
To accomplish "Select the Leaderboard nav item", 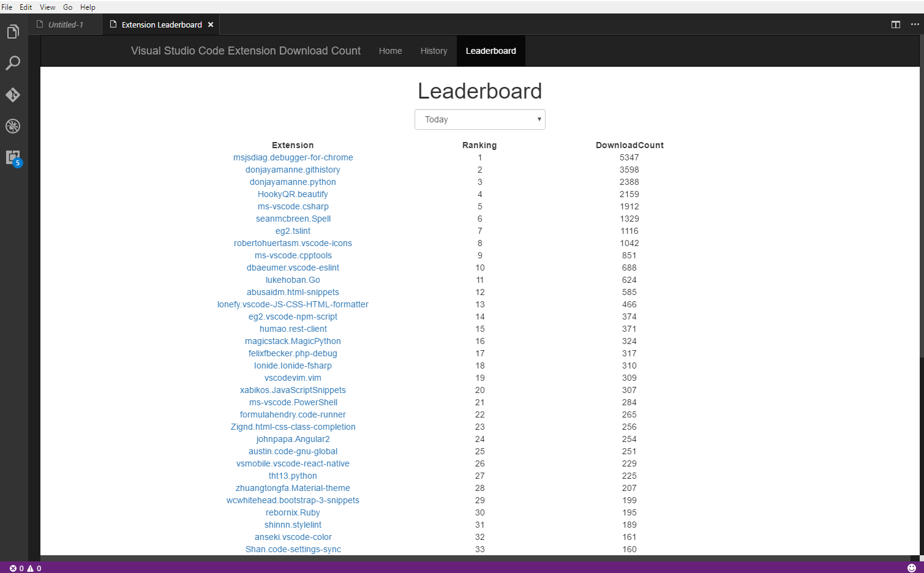I will [491, 51].
